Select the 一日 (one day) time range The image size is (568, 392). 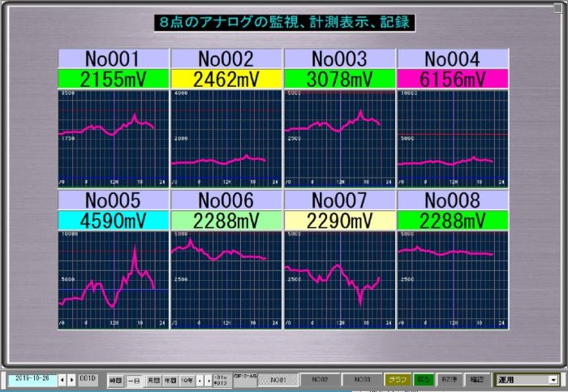[x=133, y=380]
